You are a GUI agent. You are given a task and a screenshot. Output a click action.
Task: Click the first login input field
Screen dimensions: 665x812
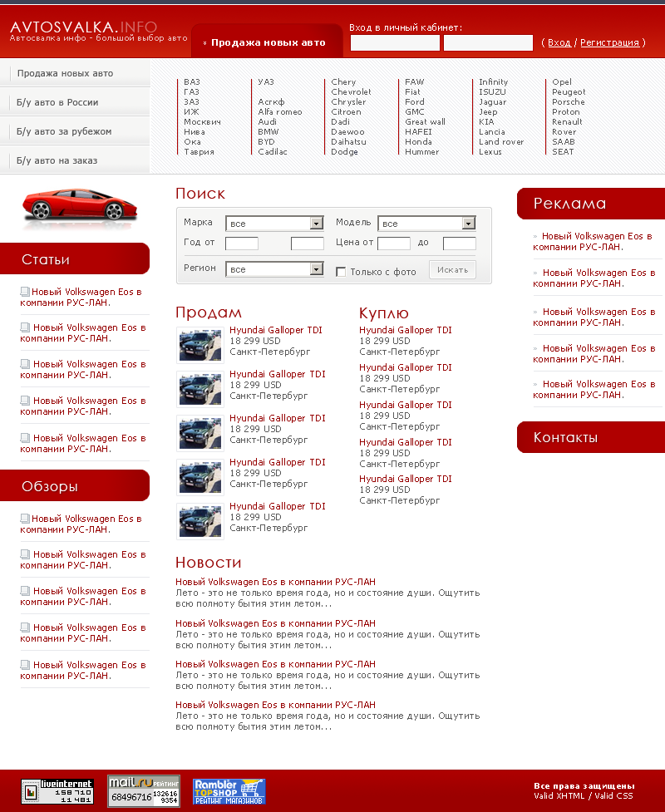[395, 42]
